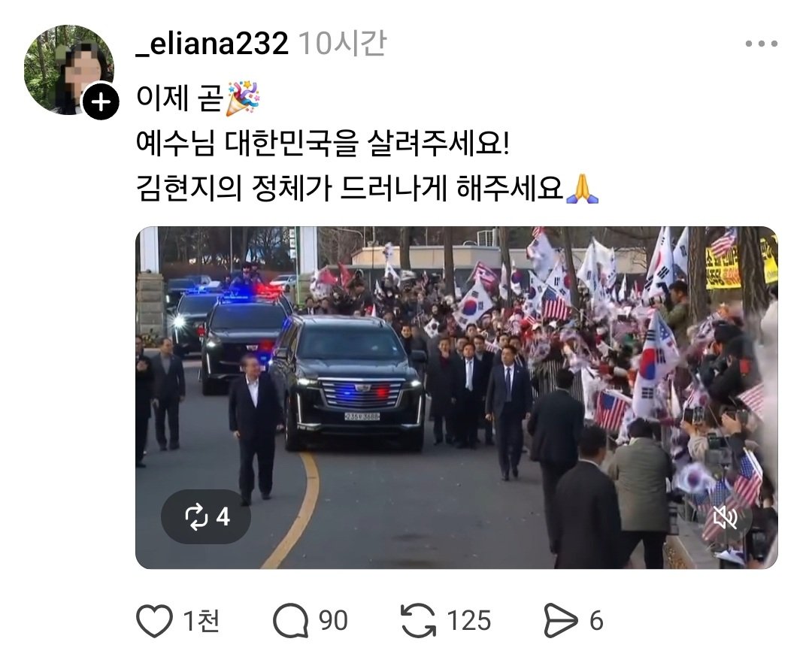This screenshot has width=812, height=669.
Task: Tap the video repost count badge showing 4
Action: [206, 516]
